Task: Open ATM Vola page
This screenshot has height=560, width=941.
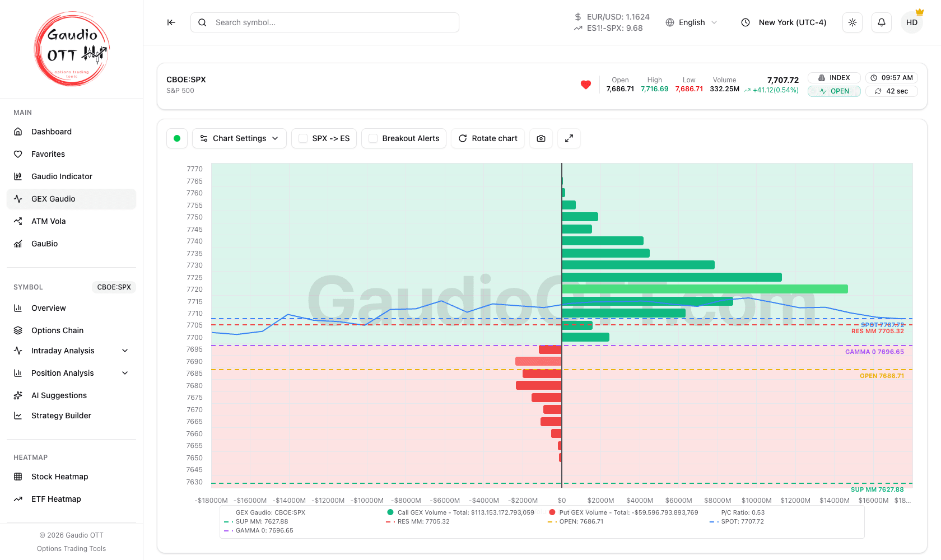Action: click(71, 221)
